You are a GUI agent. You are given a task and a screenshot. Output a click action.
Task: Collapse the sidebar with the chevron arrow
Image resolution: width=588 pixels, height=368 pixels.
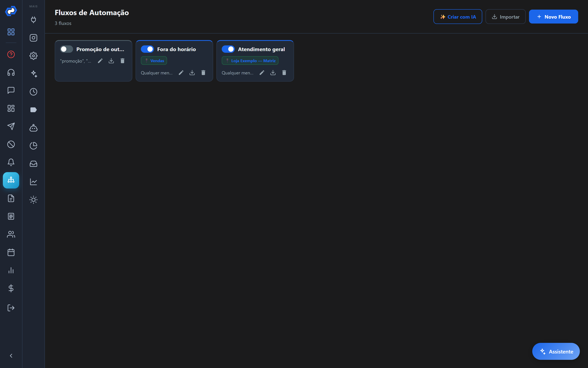tap(11, 356)
